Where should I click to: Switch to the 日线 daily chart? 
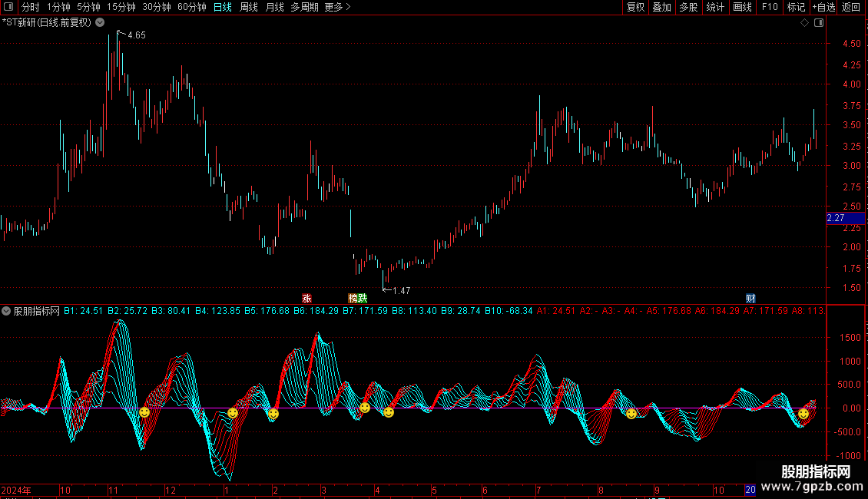point(223,7)
